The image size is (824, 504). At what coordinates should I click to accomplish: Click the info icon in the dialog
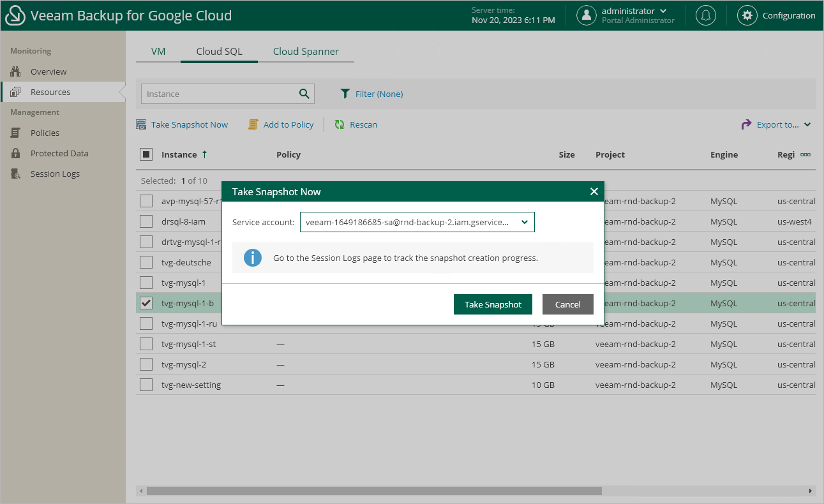(253, 258)
